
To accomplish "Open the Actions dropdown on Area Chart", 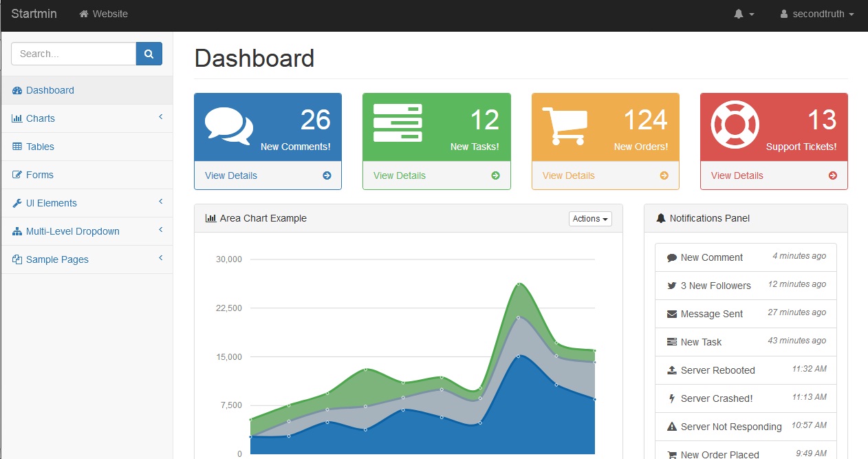I will coord(590,219).
